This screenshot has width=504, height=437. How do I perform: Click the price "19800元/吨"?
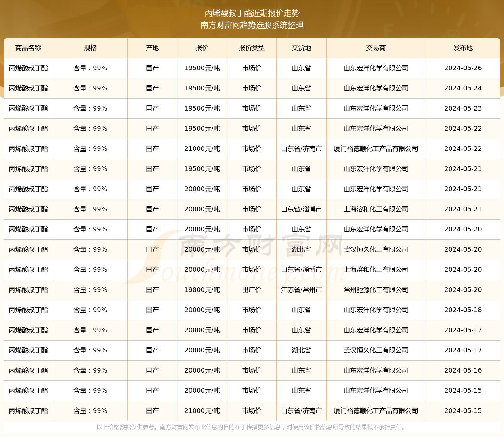[202, 290]
